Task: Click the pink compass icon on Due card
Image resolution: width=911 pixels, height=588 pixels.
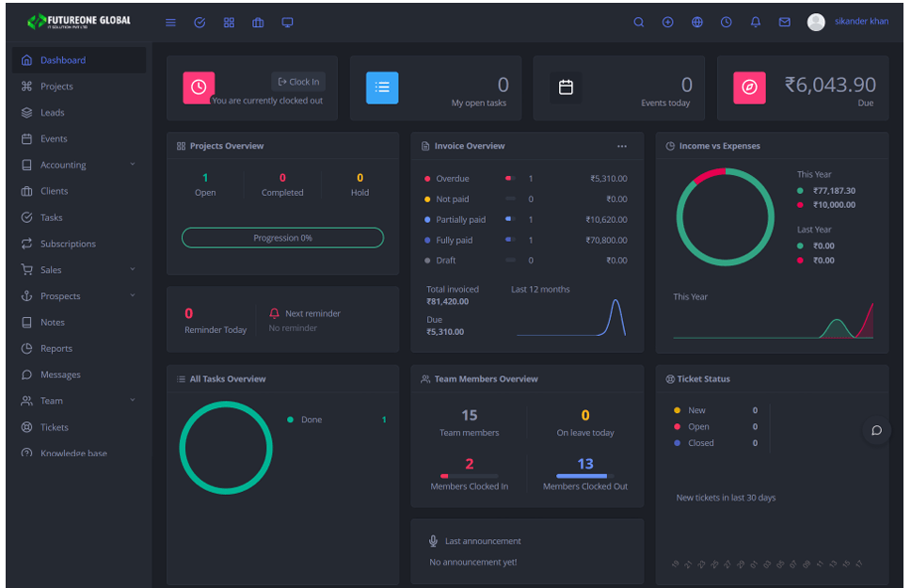Action: click(749, 87)
